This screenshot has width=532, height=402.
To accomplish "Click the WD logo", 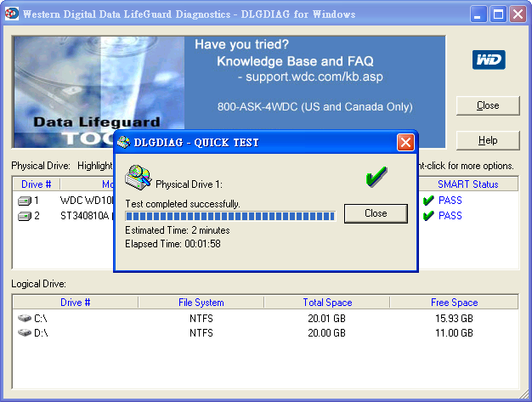I will (x=489, y=59).
